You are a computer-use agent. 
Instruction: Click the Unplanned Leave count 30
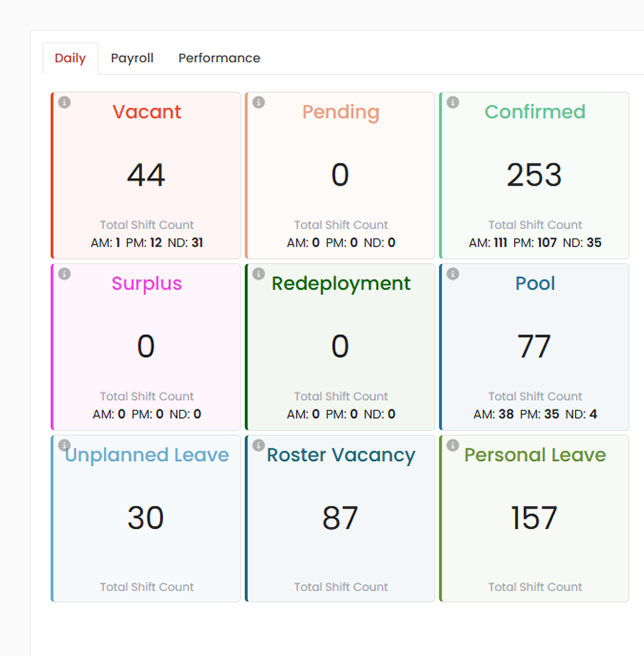point(146,518)
